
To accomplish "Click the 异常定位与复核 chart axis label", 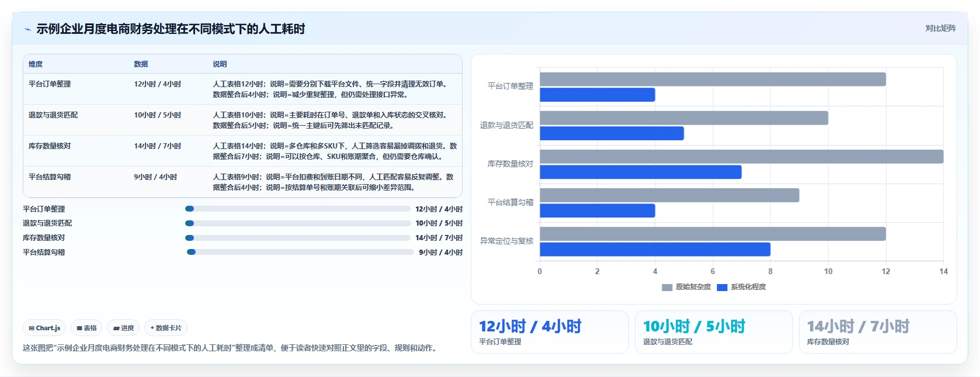I will [x=506, y=241].
